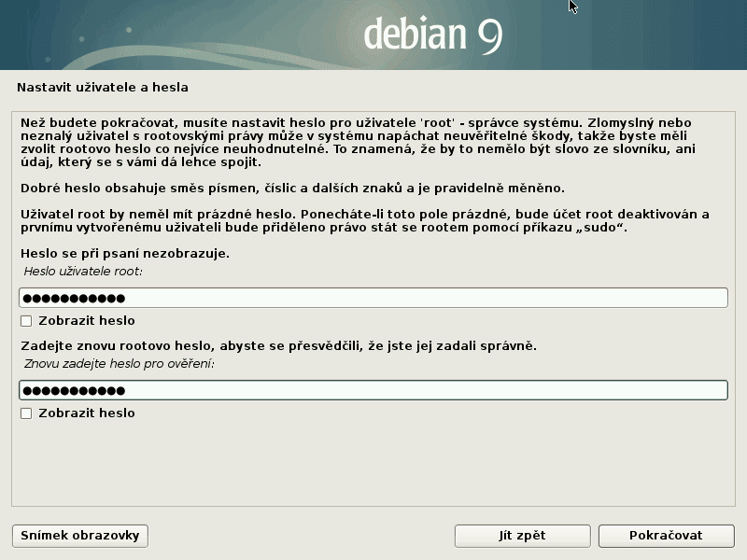The height and width of the screenshot is (560, 747).
Task: Enable Zobrazit heslo under root password field
Action: tap(26, 321)
